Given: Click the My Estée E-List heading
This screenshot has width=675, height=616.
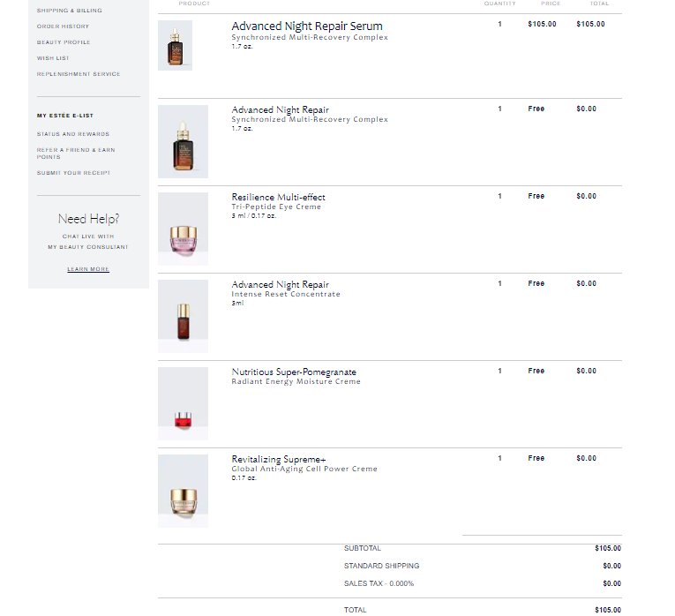Looking at the screenshot, I should tap(65, 116).
